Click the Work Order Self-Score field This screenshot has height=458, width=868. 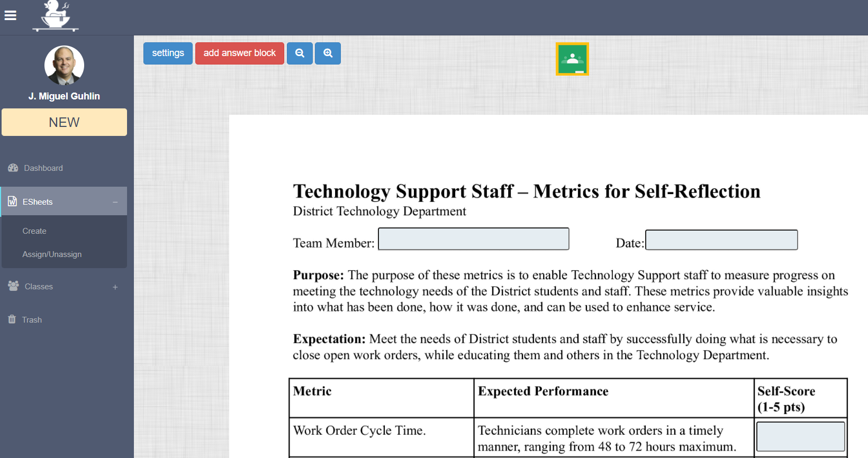pos(800,436)
